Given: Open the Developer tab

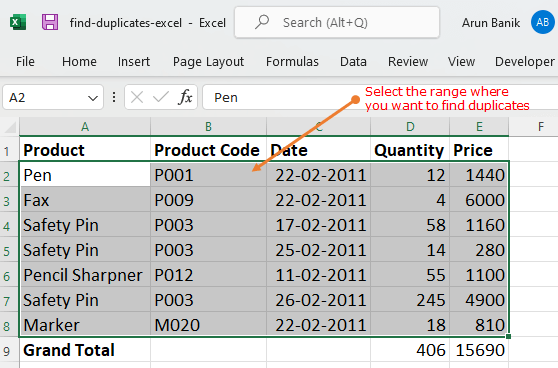Looking at the screenshot, I should [x=525, y=62].
